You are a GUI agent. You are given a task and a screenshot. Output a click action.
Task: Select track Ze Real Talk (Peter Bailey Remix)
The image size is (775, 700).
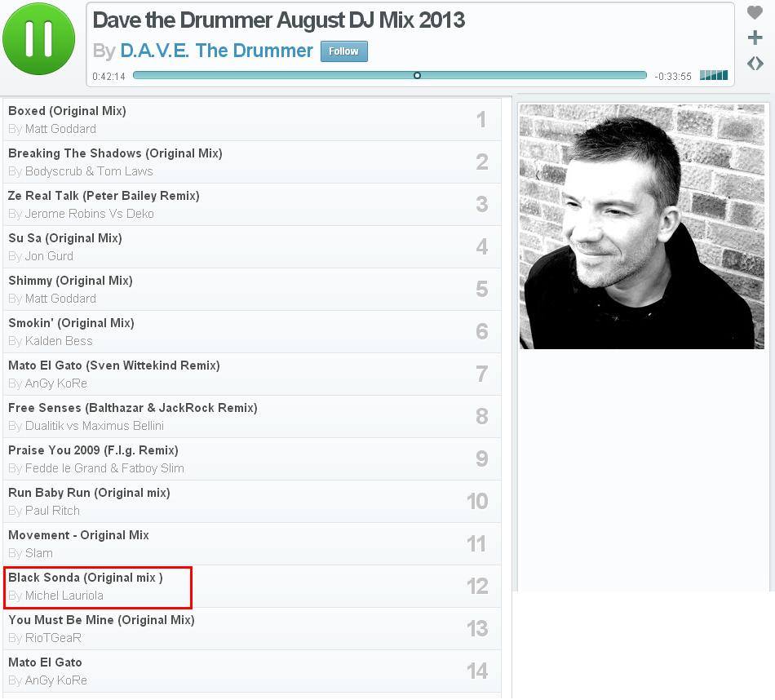[252, 205]
